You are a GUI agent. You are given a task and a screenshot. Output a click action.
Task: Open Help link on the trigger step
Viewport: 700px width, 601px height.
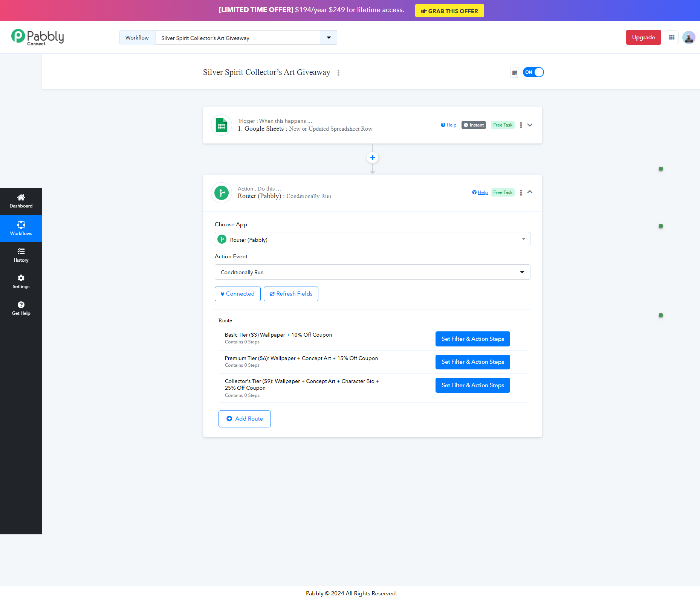click(x=449, y=125)
